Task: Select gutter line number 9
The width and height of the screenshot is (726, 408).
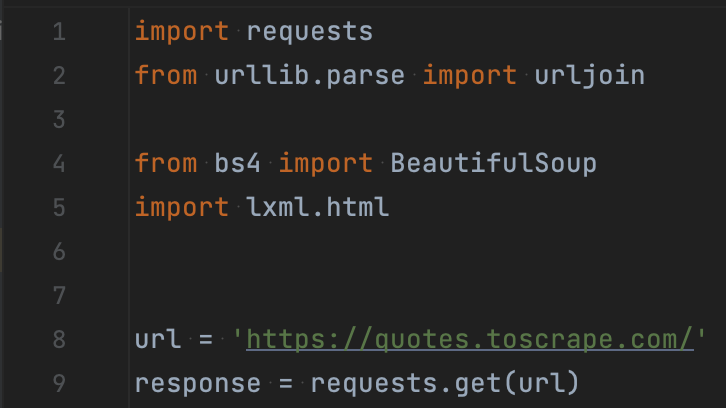Action: pyautogui.click(x=59, y=383)
